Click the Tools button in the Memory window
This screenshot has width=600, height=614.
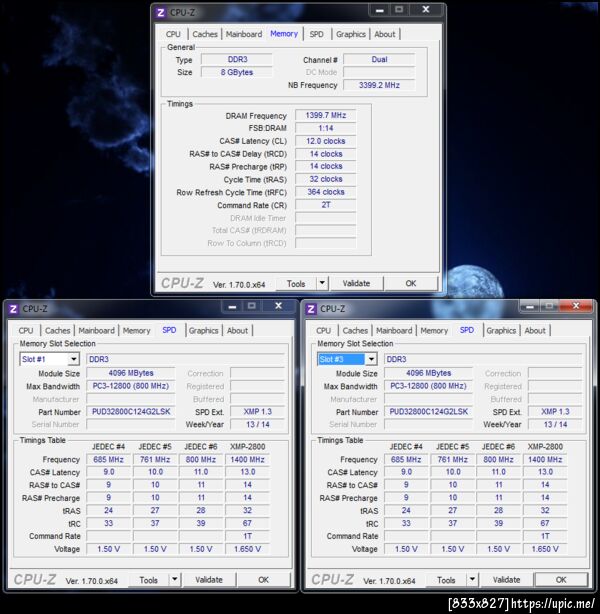296,284
